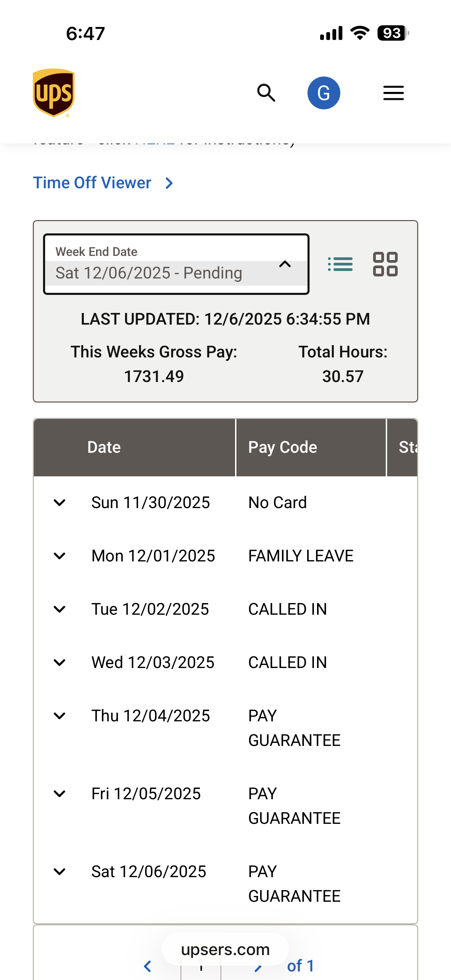Expand the Fri 12/05/2025 row
Viewport: 451px width, 980px height.
tap(60, 793)
